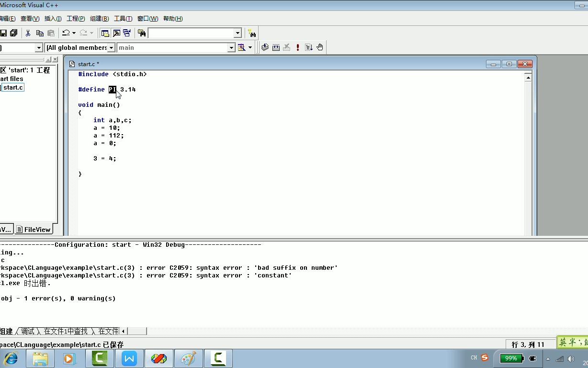This screenshot has width=588, height=368.
Task: Click the CH language indicator in tray
Action: click(474, 357)
